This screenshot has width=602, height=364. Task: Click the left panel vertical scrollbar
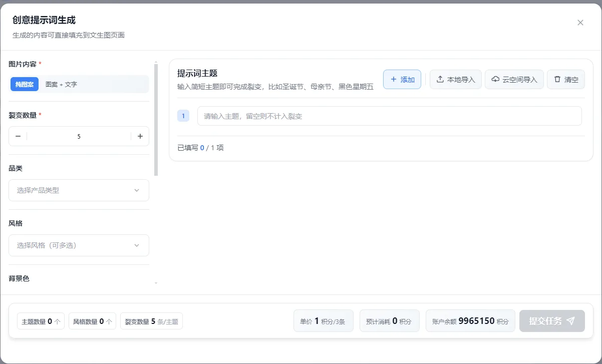pyautogui.click(x=156, y=120)
